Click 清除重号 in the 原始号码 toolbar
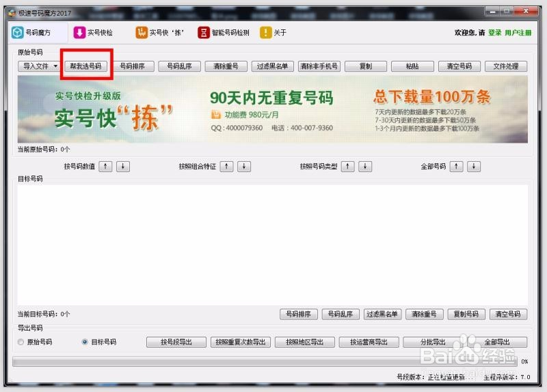This screenshot has width=547, height=392. click(x=226, y=66)
